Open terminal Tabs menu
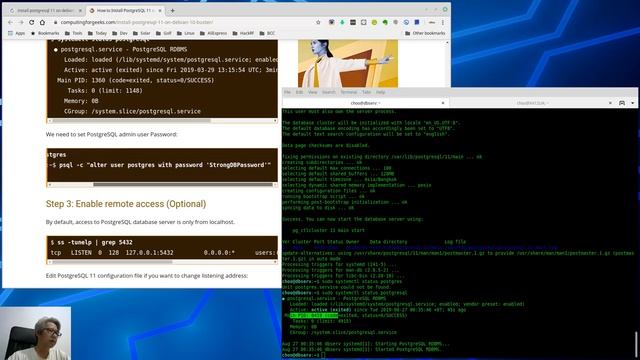This screenshot has width=640, height=360. click(366, 92)
